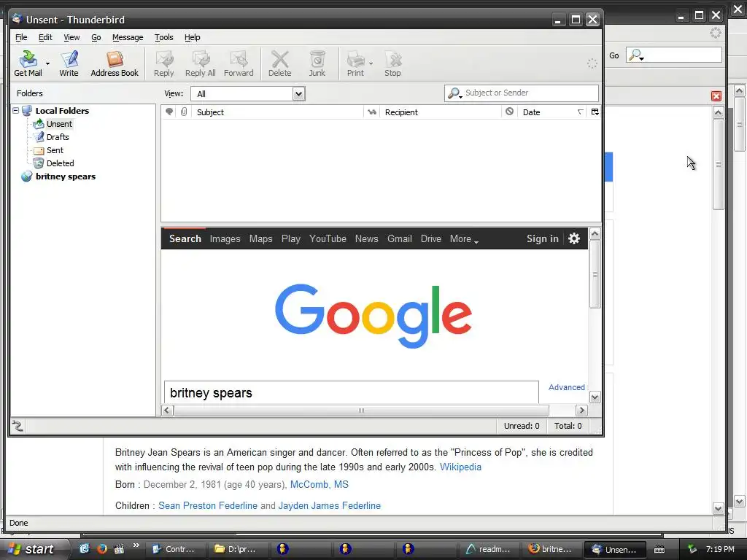This screenshot has height=560, width=747.
Task: Click the Forward toolbar icon
Action: pyautogui.click(x=239, y=64)
